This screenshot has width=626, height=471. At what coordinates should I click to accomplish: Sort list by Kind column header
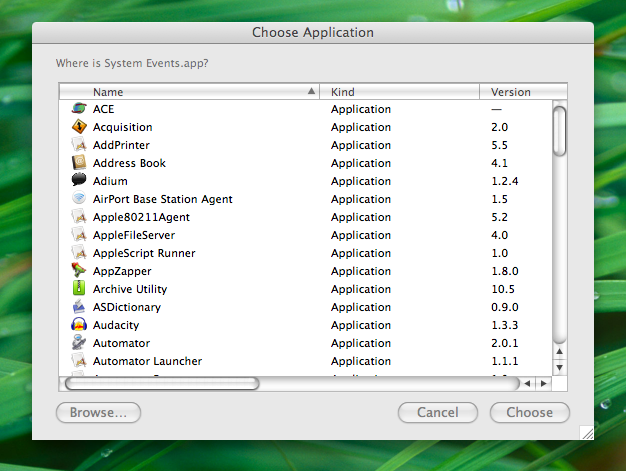click(x=400, y=92)
